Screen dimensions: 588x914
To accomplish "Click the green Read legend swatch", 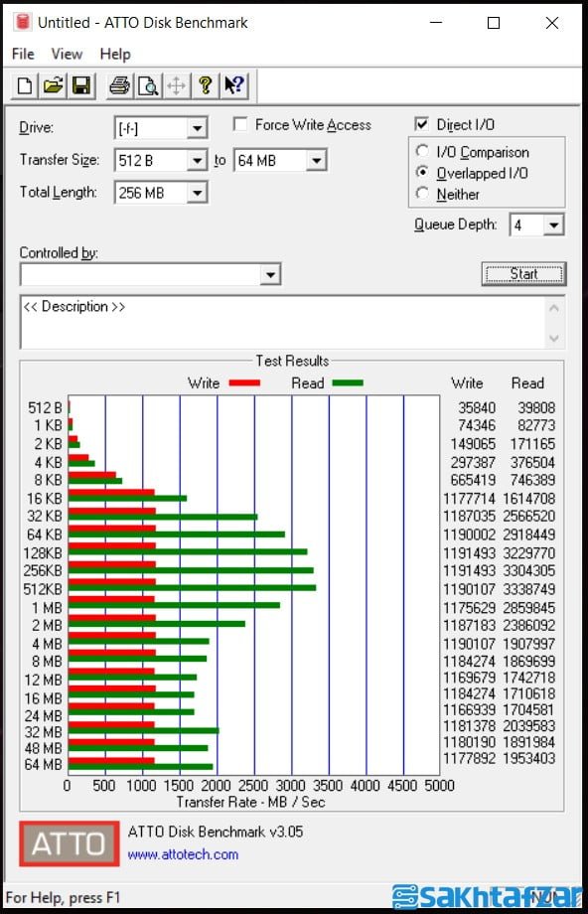I will (x=348, y=382).
